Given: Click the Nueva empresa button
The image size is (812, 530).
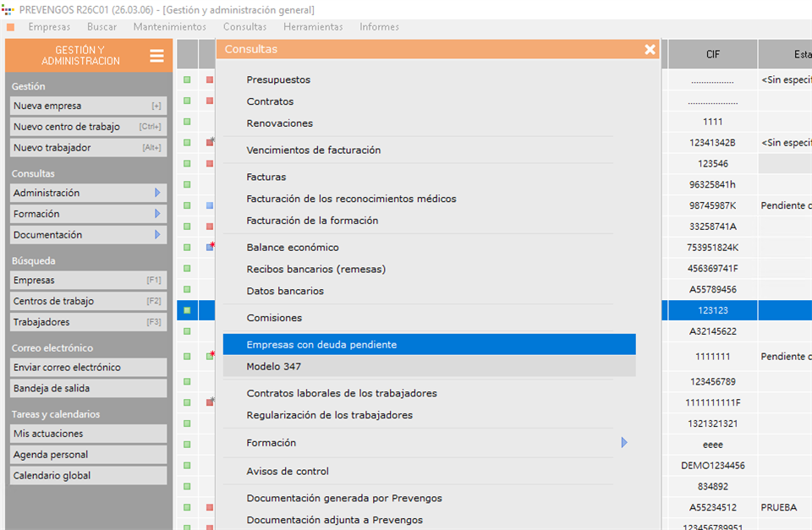Looking at the screenshot, I should pos(88,106).
